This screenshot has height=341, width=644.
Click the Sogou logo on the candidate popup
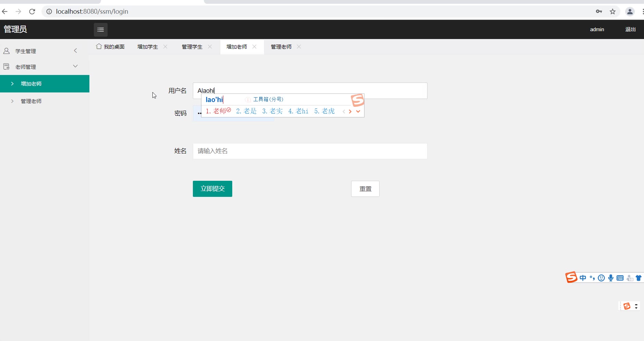(x=358, y=100)
